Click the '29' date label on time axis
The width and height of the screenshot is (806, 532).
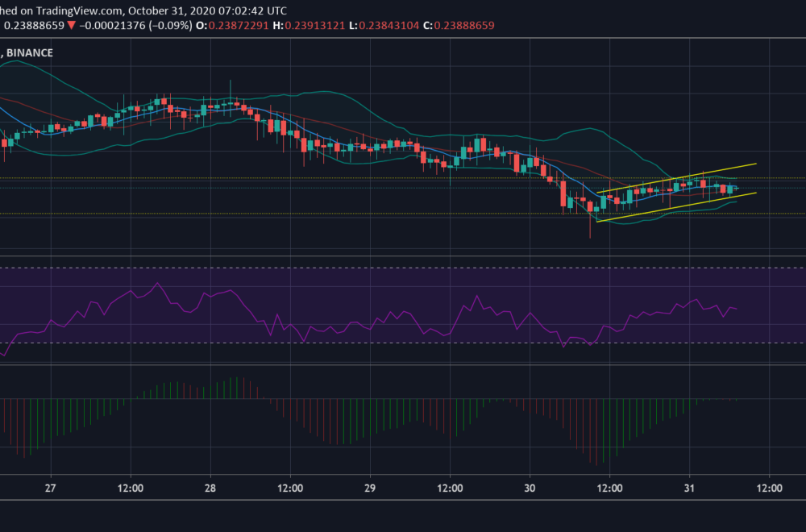click(x=370, y=488)
